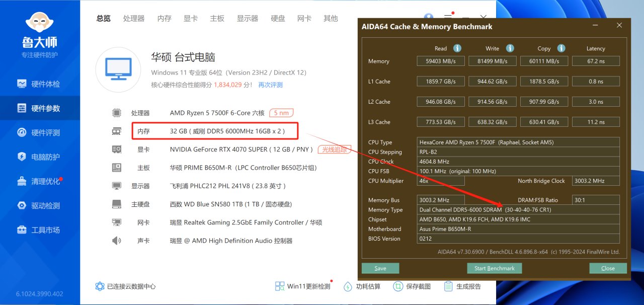Image resolution: width=644 pixels, height=305 pixels.
Task: Switch to the 网卡 tab
Action: [x=304, y=18]
